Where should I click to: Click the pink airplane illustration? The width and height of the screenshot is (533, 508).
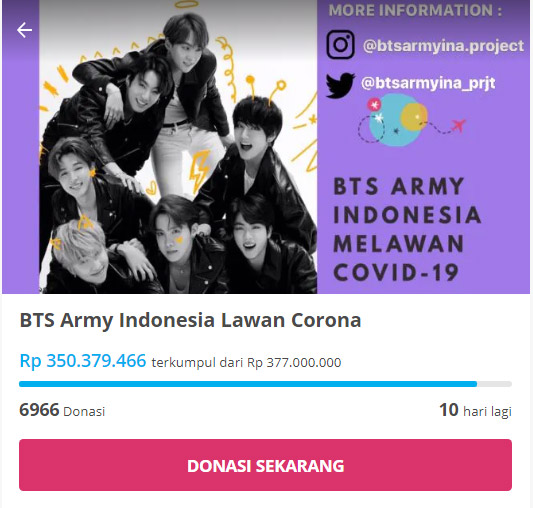point(459,125)
